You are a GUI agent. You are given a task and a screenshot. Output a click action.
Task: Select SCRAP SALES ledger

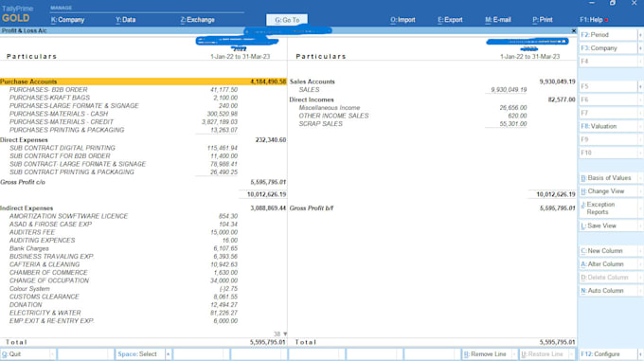(321, 123)
